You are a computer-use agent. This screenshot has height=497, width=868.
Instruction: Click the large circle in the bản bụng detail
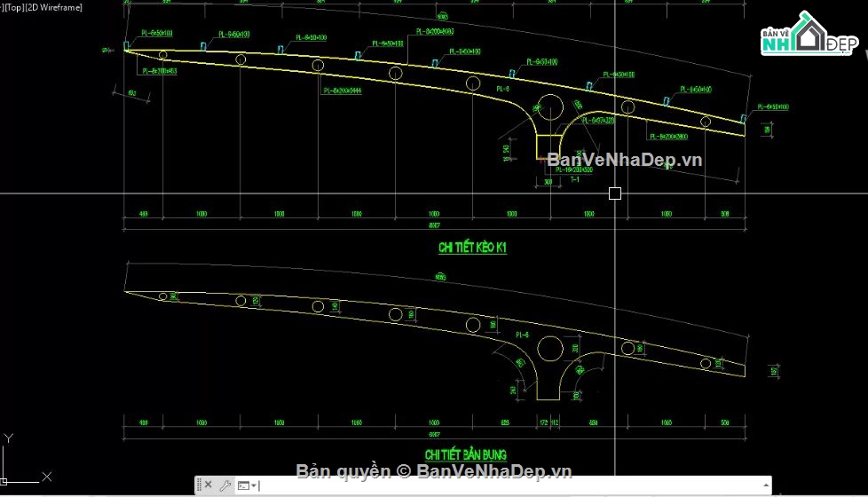[x=550, y=350]
